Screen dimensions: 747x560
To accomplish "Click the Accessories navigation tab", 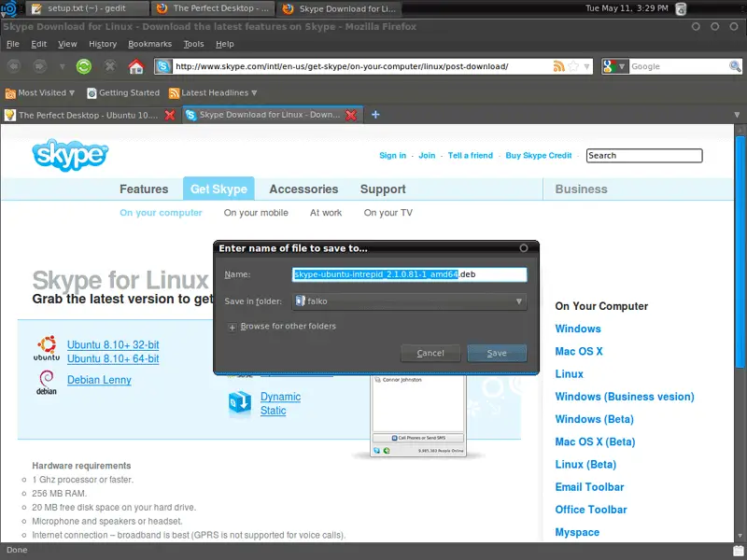I will 303,189.
